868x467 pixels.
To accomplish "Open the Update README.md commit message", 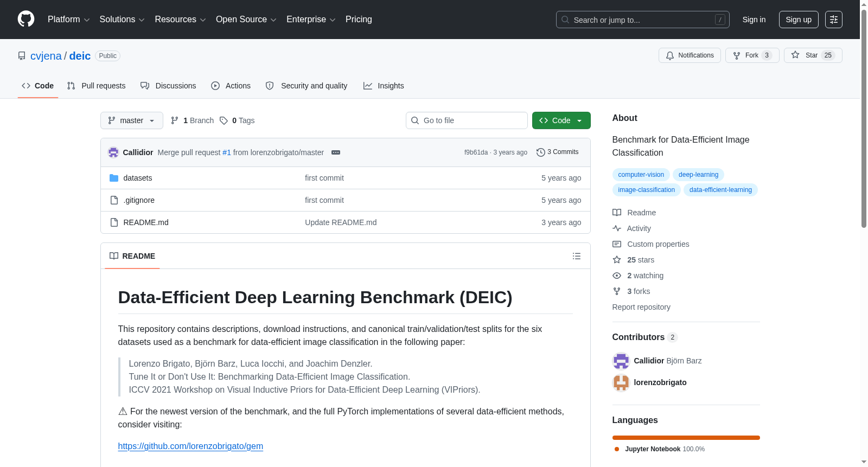I will click(341, 222).
